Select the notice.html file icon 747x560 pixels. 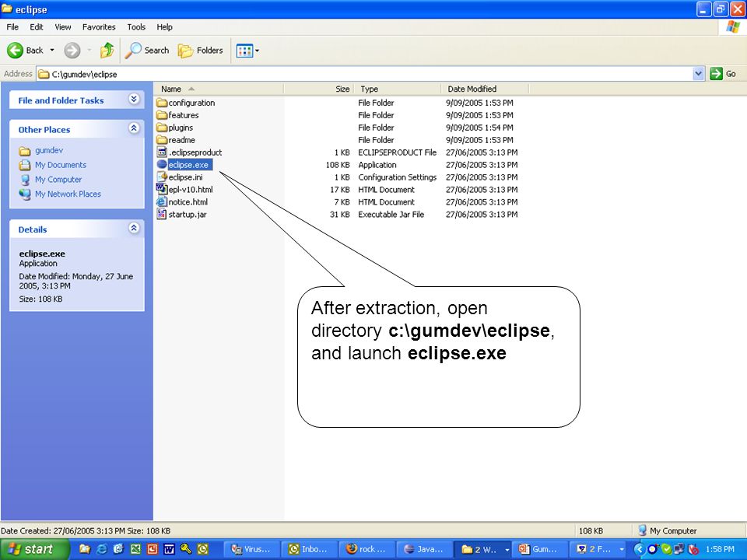(162, 202)
